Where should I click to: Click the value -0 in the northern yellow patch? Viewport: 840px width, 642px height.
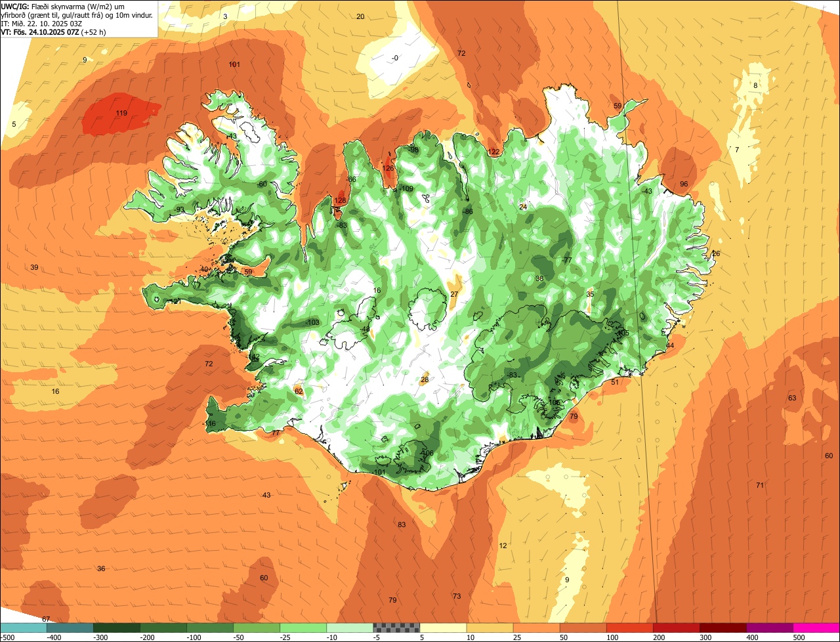coord(394,58)
